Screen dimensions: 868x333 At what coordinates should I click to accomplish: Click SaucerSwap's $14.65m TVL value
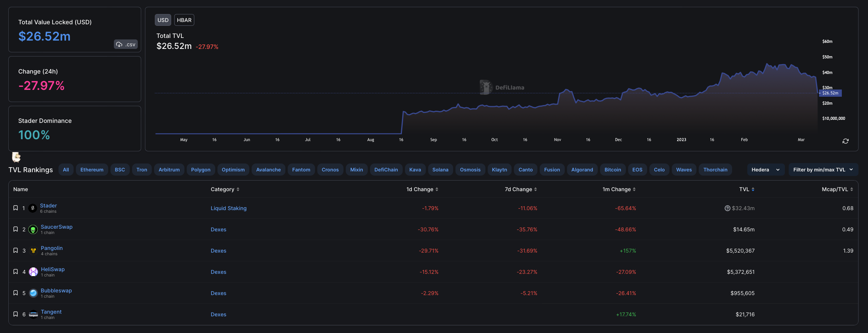[x=744, y=229]
